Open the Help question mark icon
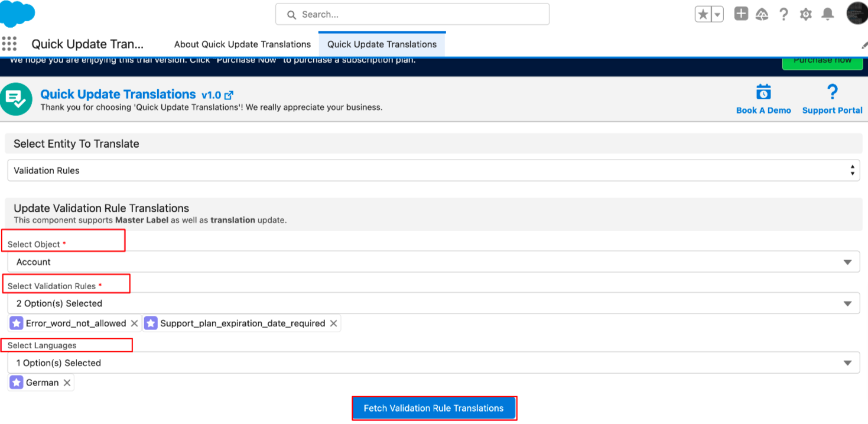The image size is (868, 424). pyautogui.click(x=784, y=14)
